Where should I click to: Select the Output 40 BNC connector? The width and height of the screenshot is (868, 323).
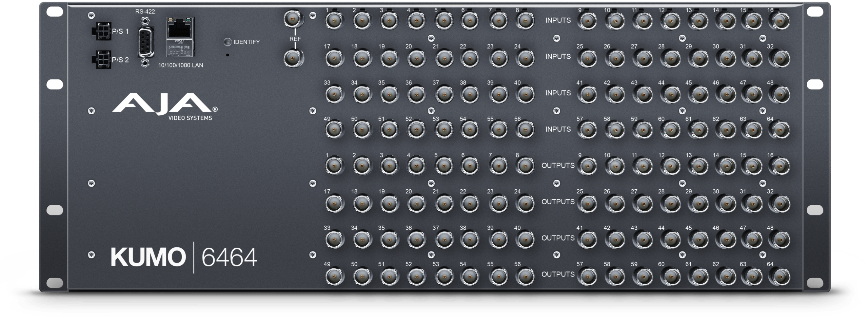(525, 239)
